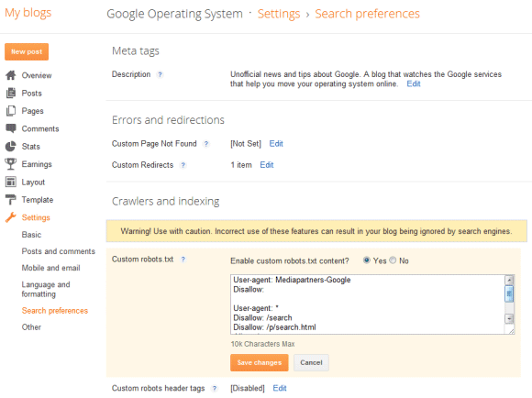532x398 pixels.
Task: Select Yes for custom robots.txt content
Action: (366, 260)
